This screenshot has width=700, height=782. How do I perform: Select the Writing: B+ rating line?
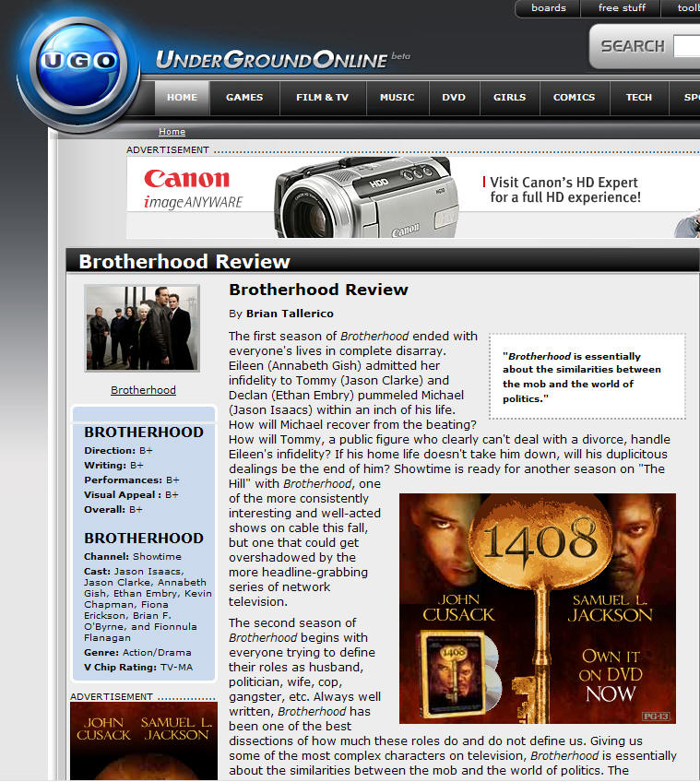click(113, 466)
